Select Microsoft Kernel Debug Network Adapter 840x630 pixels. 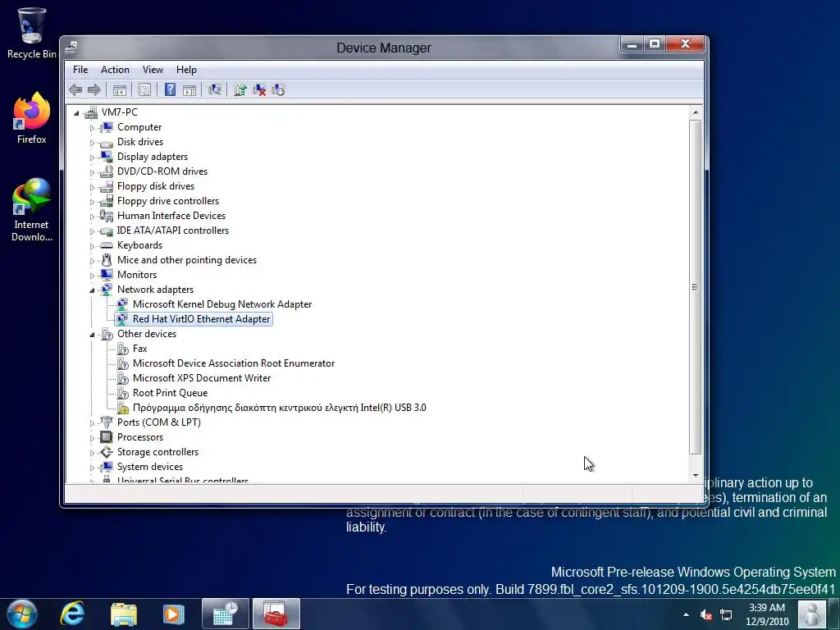click(222, 304)
